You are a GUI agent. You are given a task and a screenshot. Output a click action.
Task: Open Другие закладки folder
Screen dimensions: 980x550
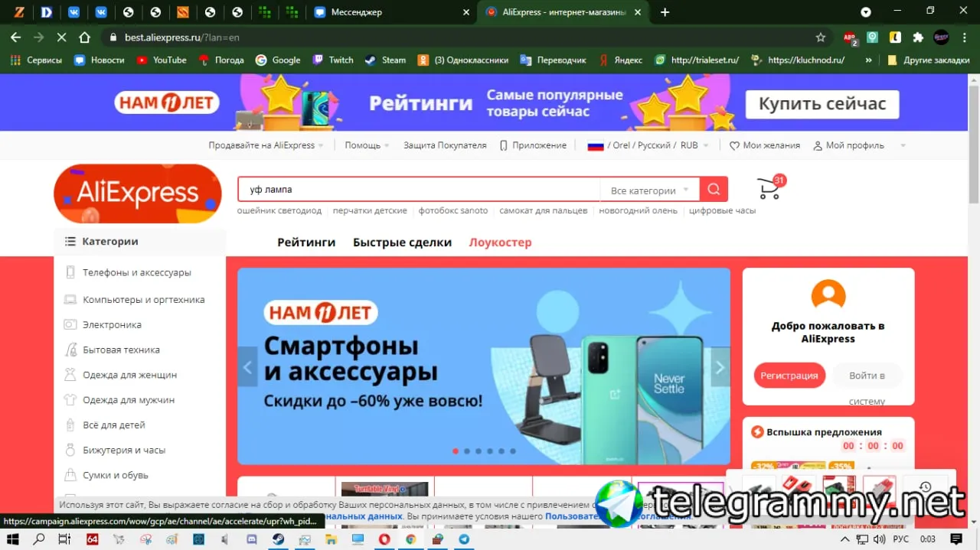pyautogui.click(x=928, y=60)
